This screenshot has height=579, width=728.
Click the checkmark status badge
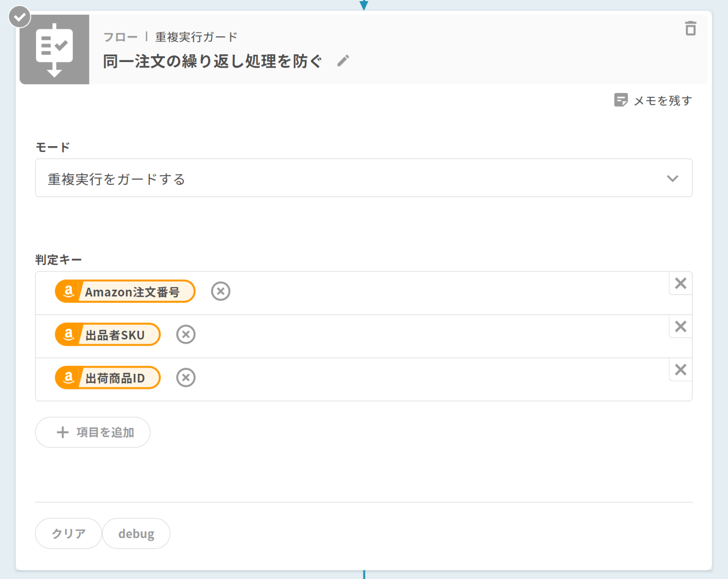[20, 17]
